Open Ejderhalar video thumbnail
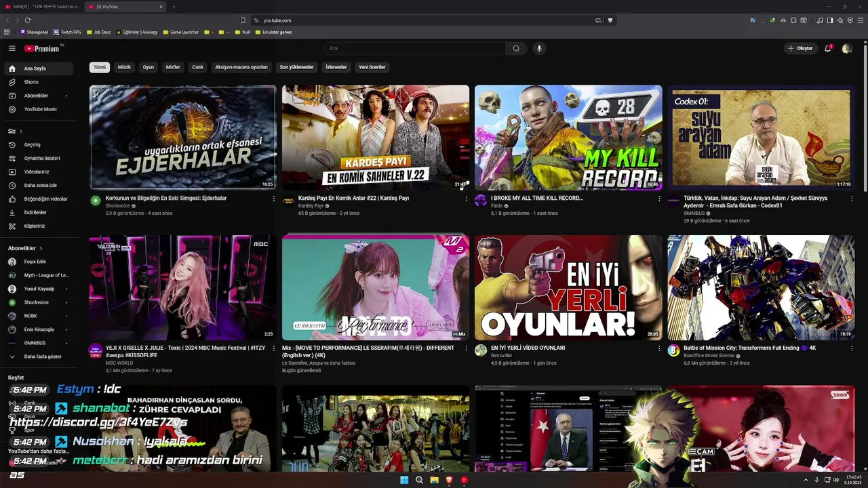Screen dimensions: 868x488 pos(183,138)
